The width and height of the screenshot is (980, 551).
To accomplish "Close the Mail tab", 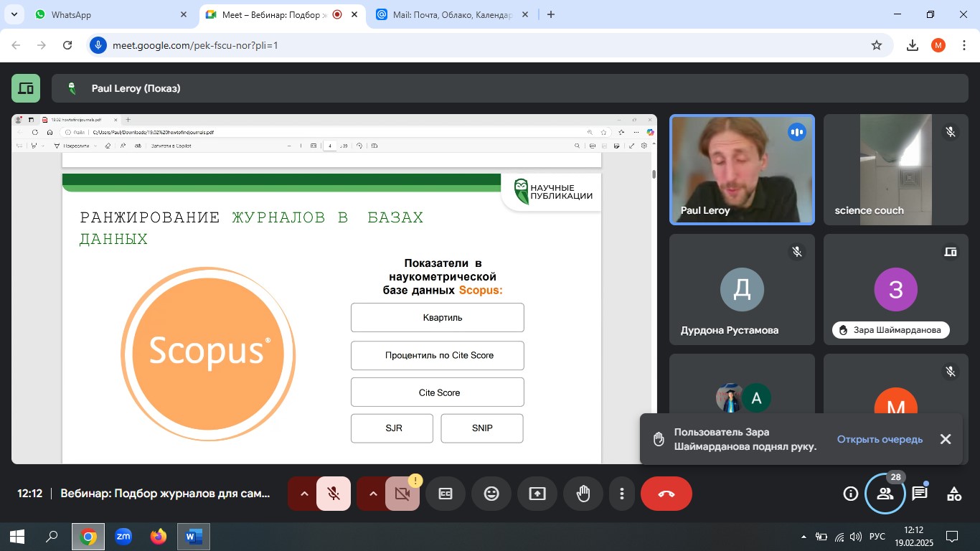I will (x=525, y=14).
